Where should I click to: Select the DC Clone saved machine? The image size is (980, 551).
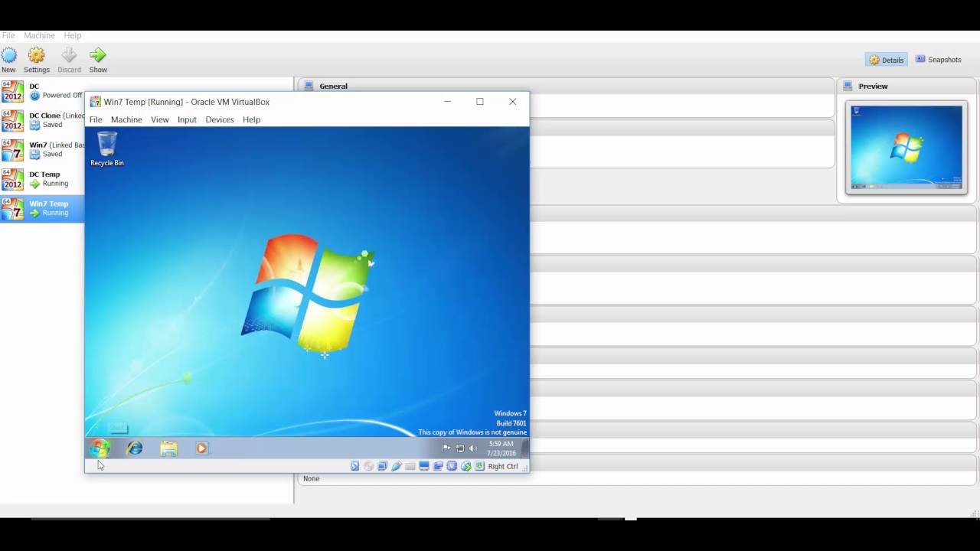(x=42, y=120)
